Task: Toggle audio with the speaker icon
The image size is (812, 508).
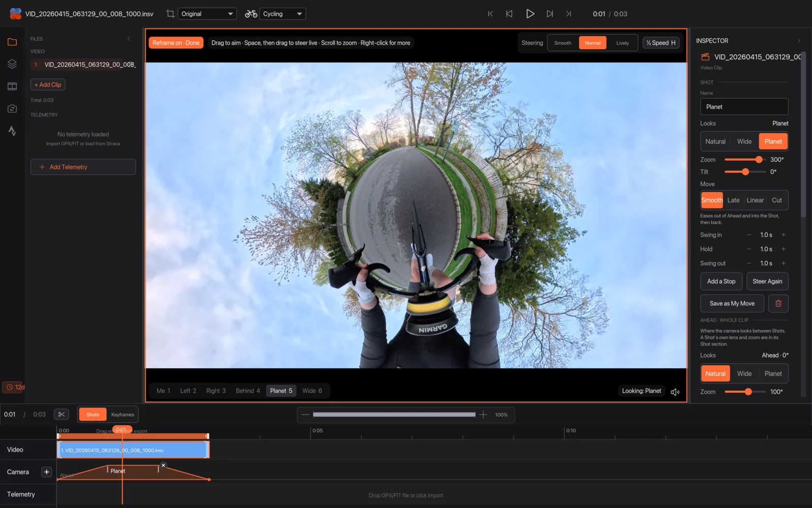Action: coord(675,392)
